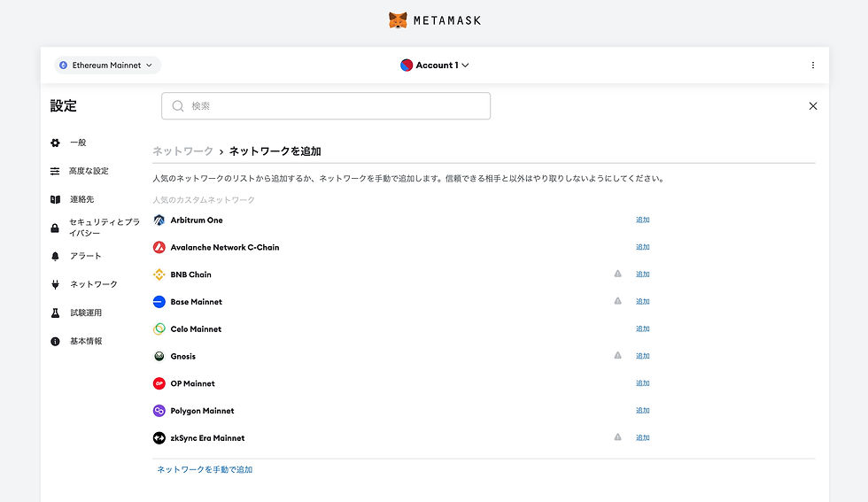
Task: Click the Gnosis logo icon
Action: [x=159, y=357]
